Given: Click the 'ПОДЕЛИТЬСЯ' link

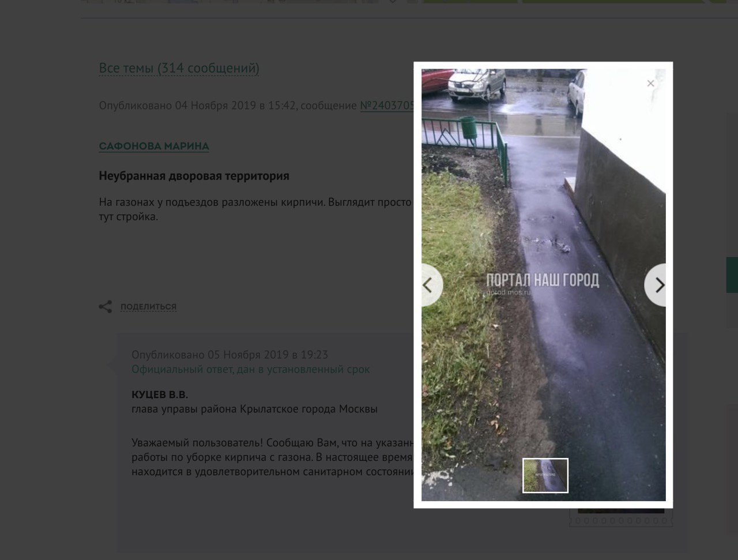Looking at the screenshot, I should [x=148, y=307].
